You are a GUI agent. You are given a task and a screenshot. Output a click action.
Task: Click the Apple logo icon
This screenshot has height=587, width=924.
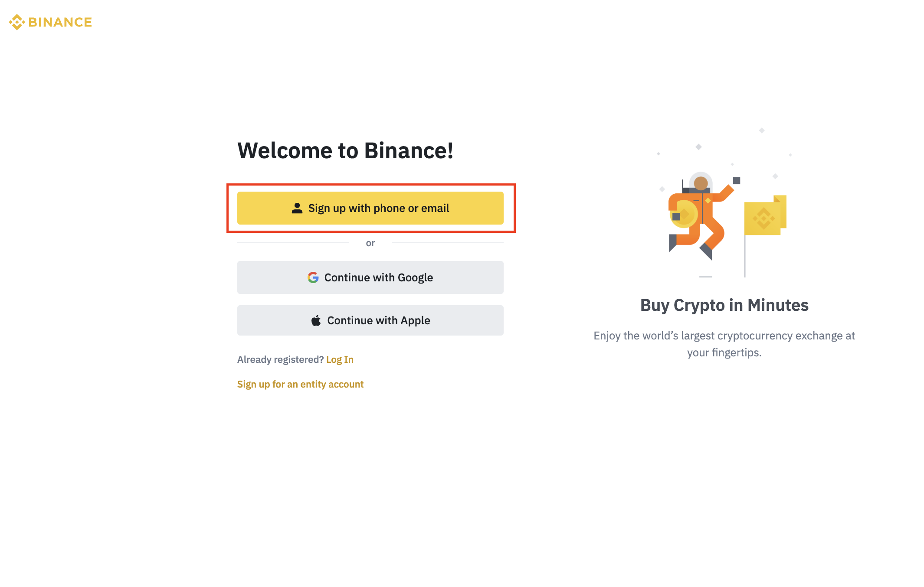(x=316, y=320)
